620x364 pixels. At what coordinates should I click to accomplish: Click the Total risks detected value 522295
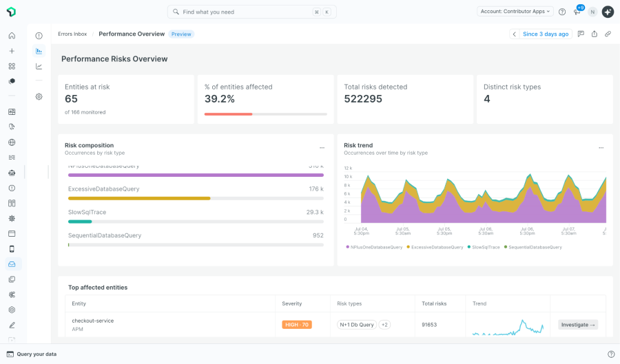(363, 99)
